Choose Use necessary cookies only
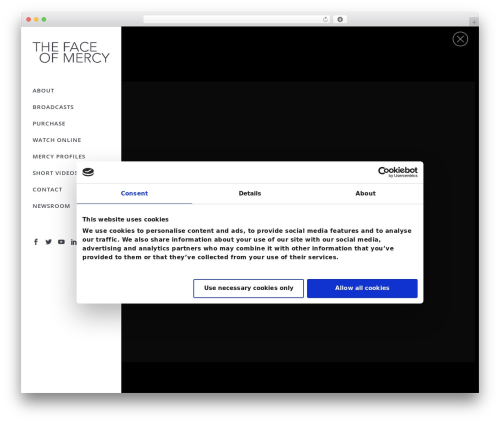 248,288
